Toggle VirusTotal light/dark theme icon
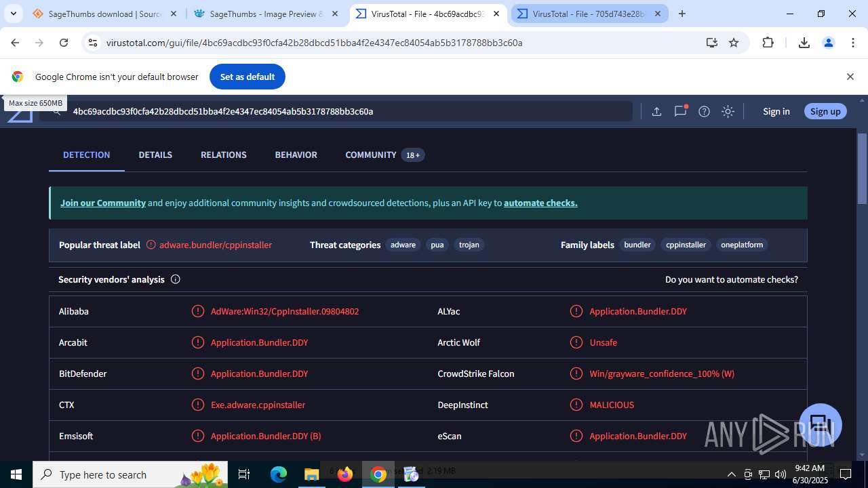The width and height of the screenshot is (868, 488). pos(728,111)
